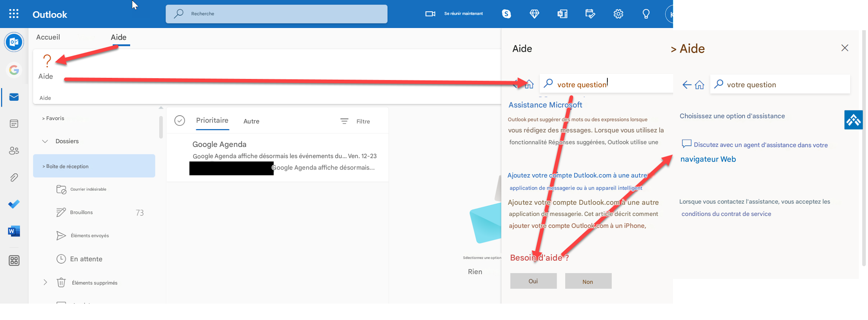Open Word app in the left rail

tap(14, 231)
